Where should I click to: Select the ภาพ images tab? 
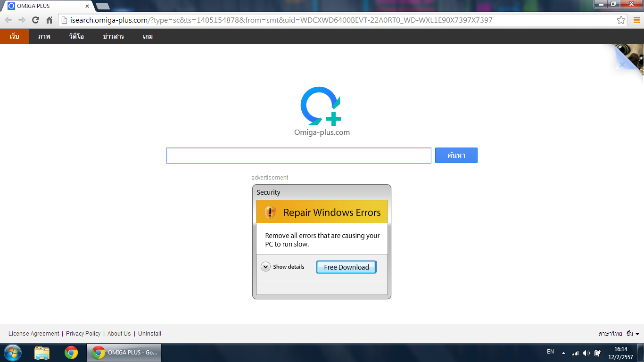44,36
